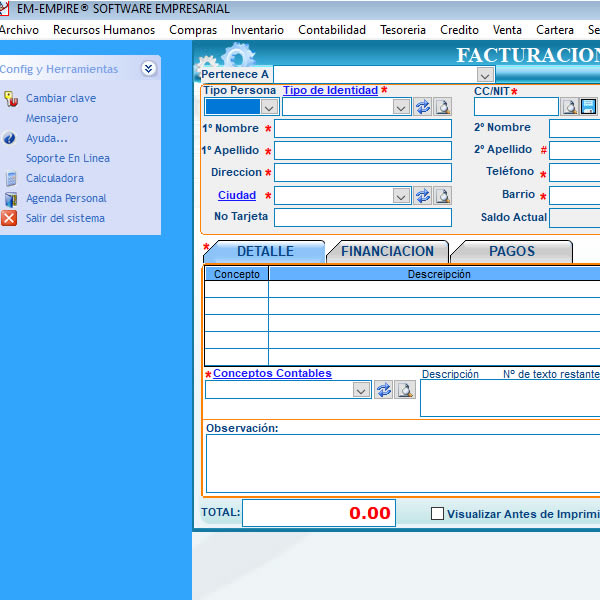Click search icon next to Tipo de Identidad
This screenshot has width=600, height=600.
click(x=443, y=107)
